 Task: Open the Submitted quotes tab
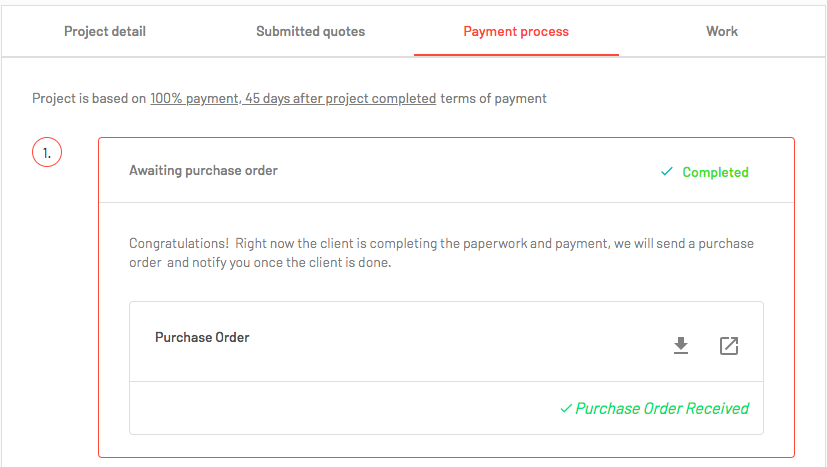[x=311, y=31]
